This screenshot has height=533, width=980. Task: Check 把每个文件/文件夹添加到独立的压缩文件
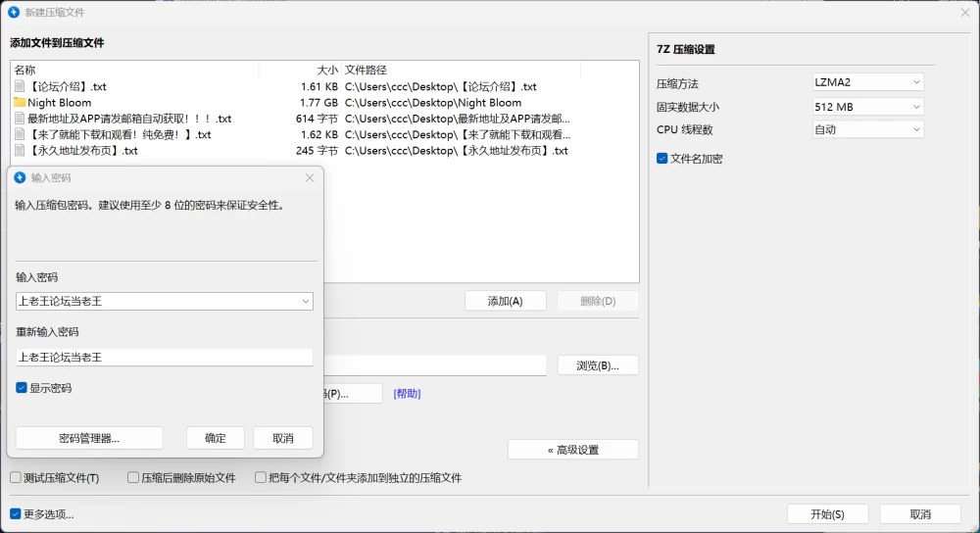coord(261,478)
